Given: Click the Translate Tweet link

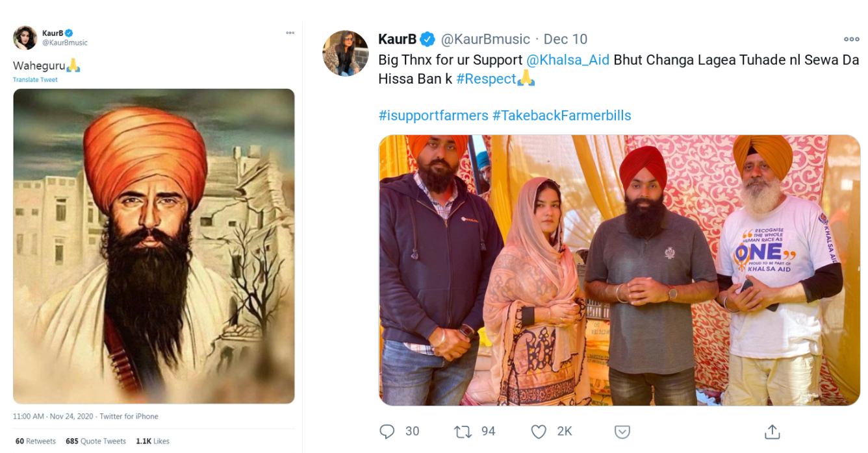Looking at the screenshot, I should pos(35,80).
